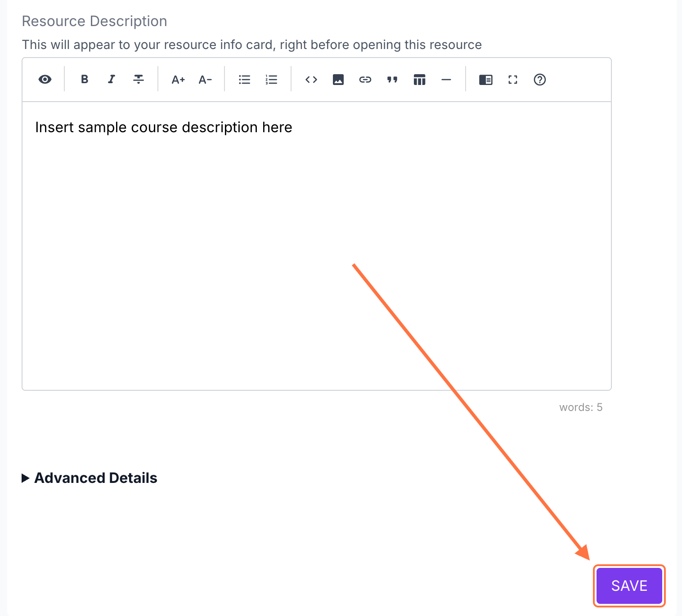The height and width of the screenshot is (616, 682).
Task: Expand the Advanced Details section
Action: (x=90, y=478)
